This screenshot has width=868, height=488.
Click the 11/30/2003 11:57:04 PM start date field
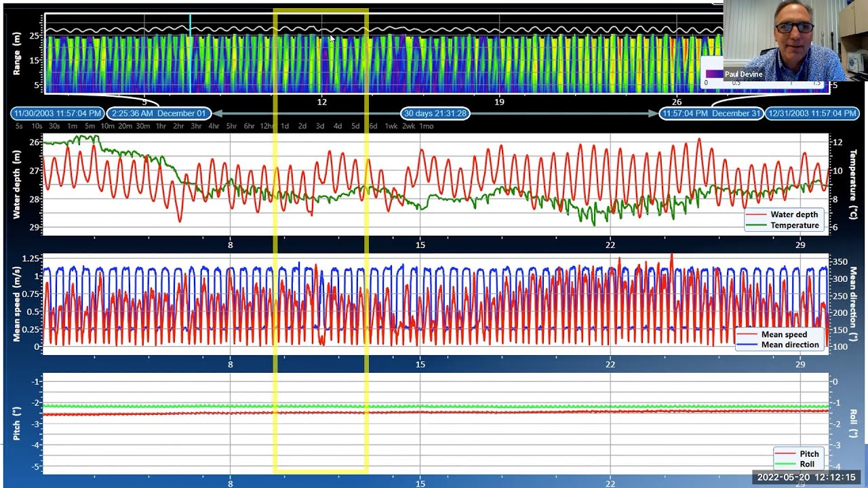(57, 113)
